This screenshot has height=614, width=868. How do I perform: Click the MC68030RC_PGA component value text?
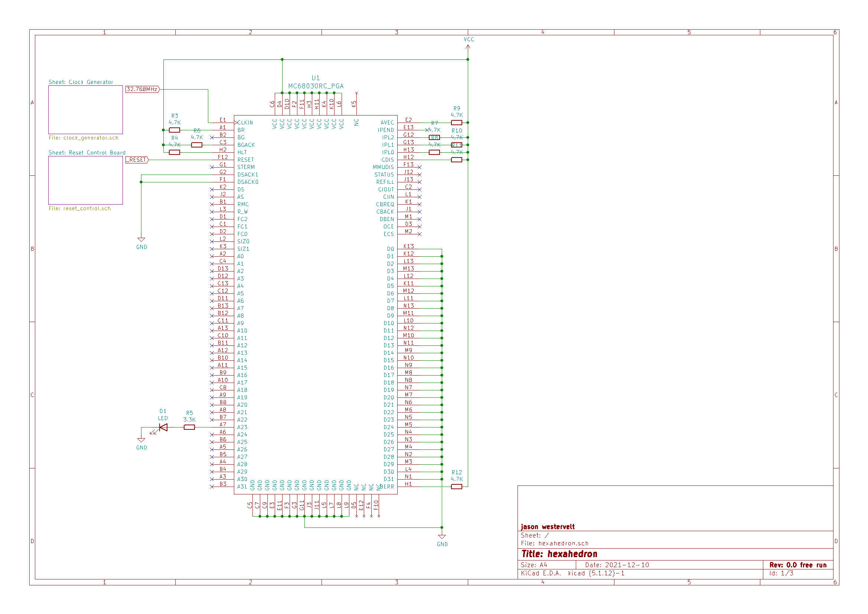pos(316,86)
